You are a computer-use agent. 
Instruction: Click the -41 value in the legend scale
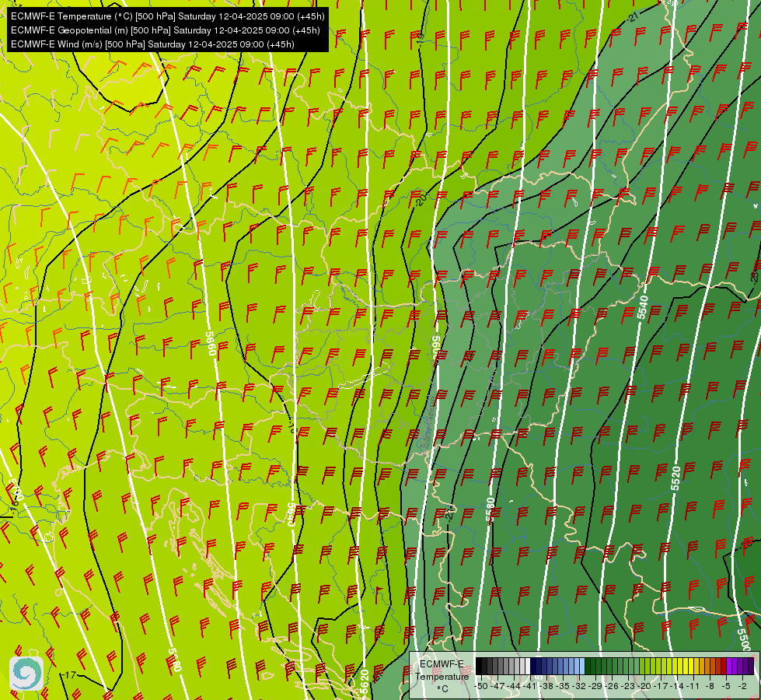[x=530, y=686]
